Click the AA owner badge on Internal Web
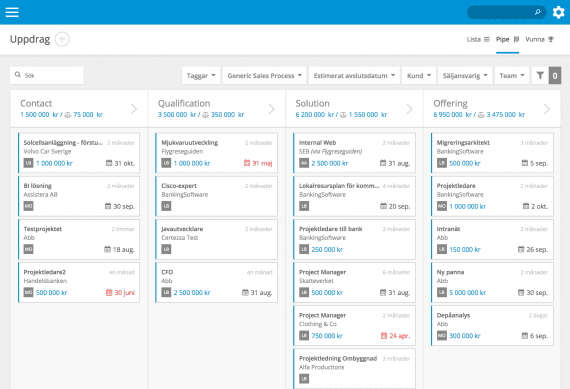This screenshot has height=389, width=570. 304,163
